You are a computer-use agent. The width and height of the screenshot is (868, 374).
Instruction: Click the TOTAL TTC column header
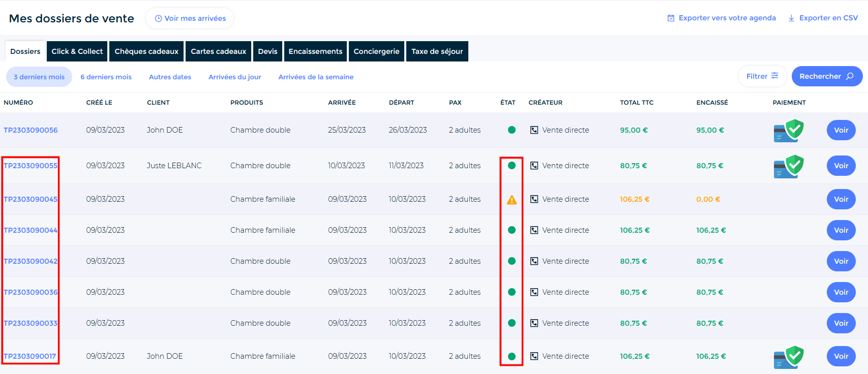coord(637,103)
